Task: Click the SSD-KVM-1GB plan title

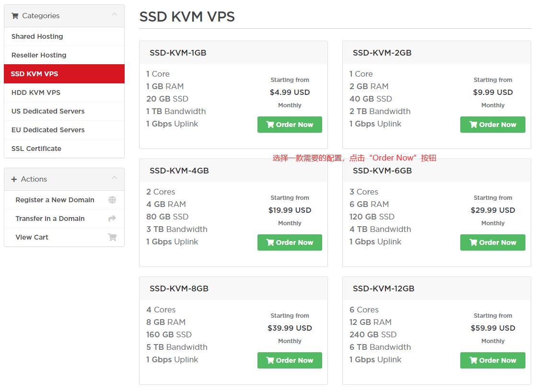Action: 178,53
